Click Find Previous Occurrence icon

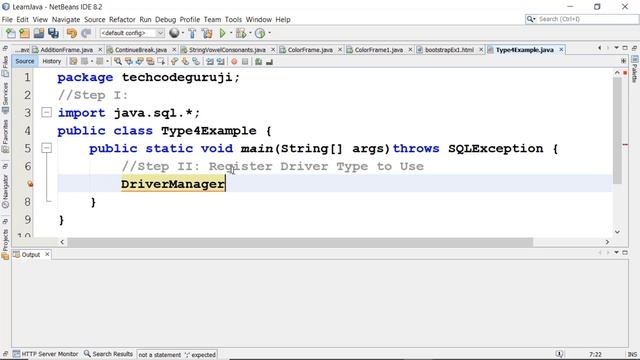coord(129,62)
